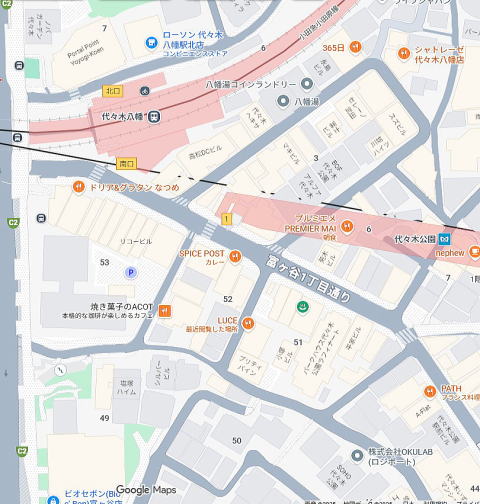Click the PATH French restaurant marker
Screen dimensions: 480x504
coord(430,392)
